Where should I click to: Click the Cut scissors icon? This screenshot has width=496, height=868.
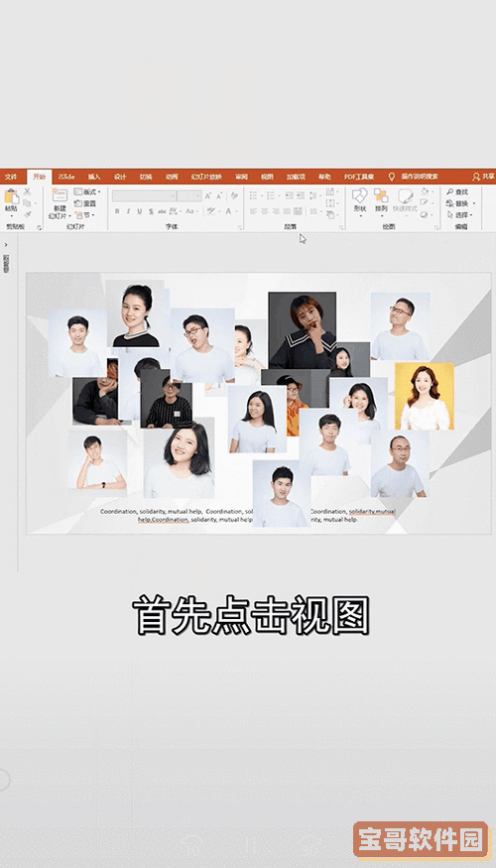pyautogui.click(x=27, y=191)
